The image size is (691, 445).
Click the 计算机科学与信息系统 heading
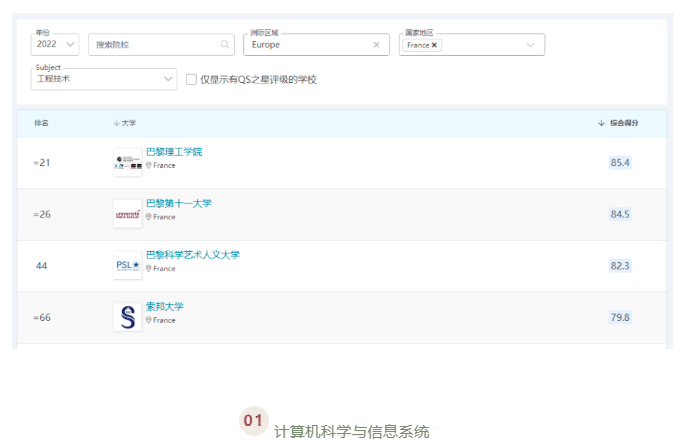(352, 432)
